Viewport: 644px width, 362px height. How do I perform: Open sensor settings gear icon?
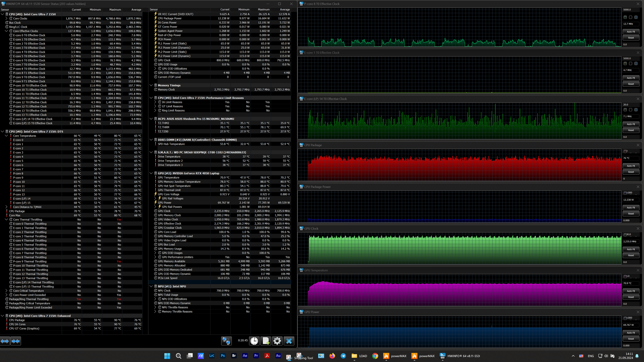[277, 341]
